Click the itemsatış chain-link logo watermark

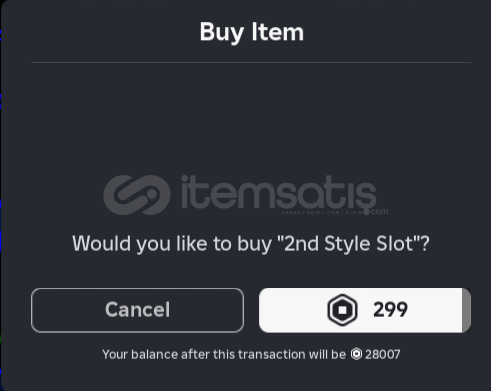pos(137,195)
